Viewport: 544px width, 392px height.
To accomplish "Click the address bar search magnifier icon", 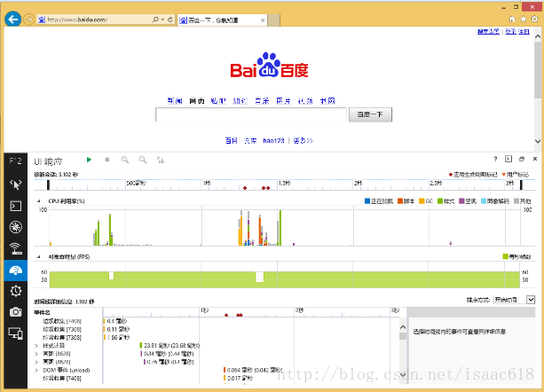I will [x=155, y=20].
